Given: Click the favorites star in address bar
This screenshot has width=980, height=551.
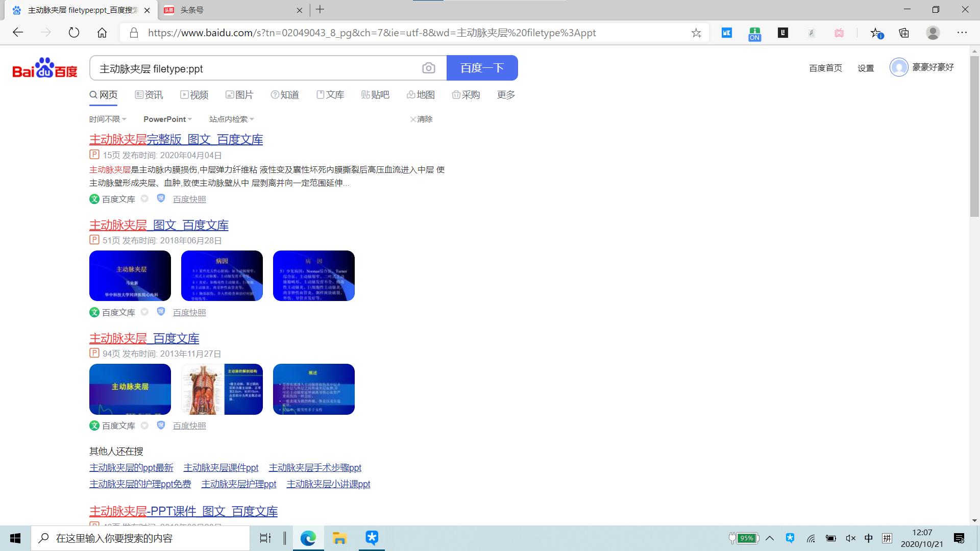Looking at the screenshot, I should pos(696,33).
